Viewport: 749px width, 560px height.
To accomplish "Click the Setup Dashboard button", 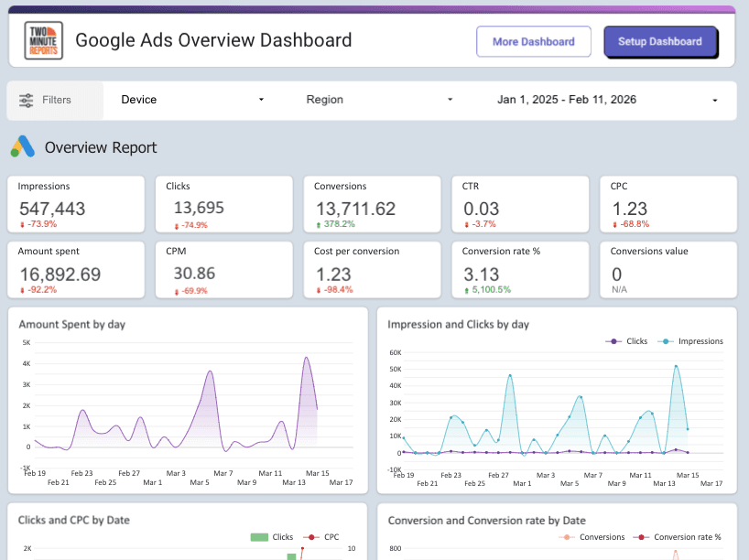I will [661, 41].
